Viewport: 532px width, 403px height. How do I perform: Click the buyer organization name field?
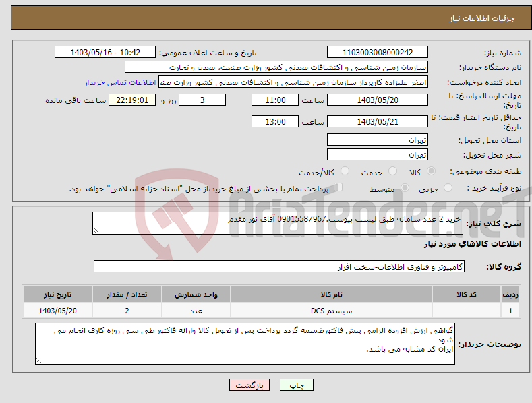276,67
